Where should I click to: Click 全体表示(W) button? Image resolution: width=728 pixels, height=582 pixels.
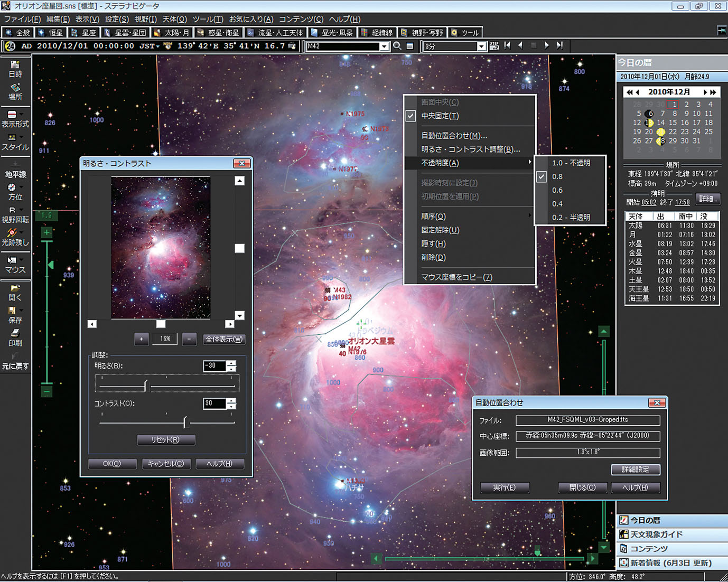click(x=225, y=339)
